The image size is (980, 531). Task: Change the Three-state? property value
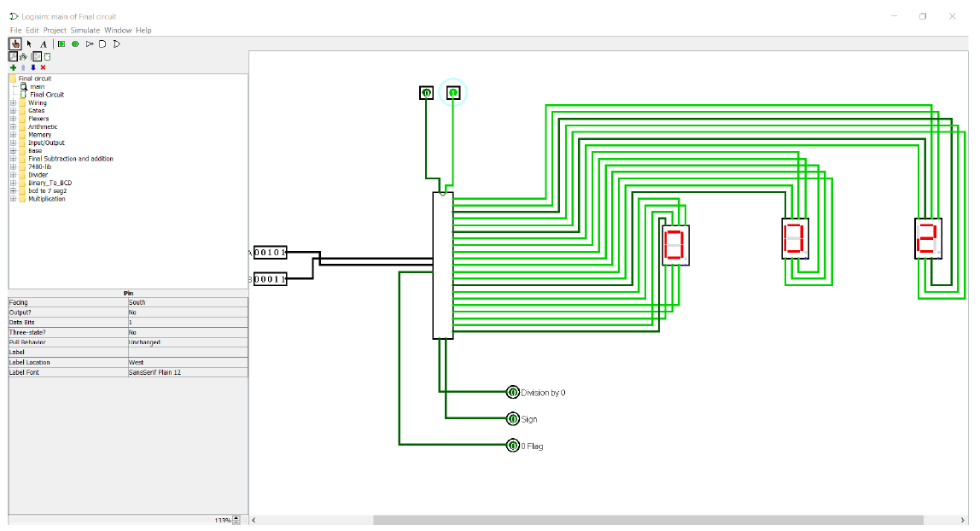(x=188, y=332)
